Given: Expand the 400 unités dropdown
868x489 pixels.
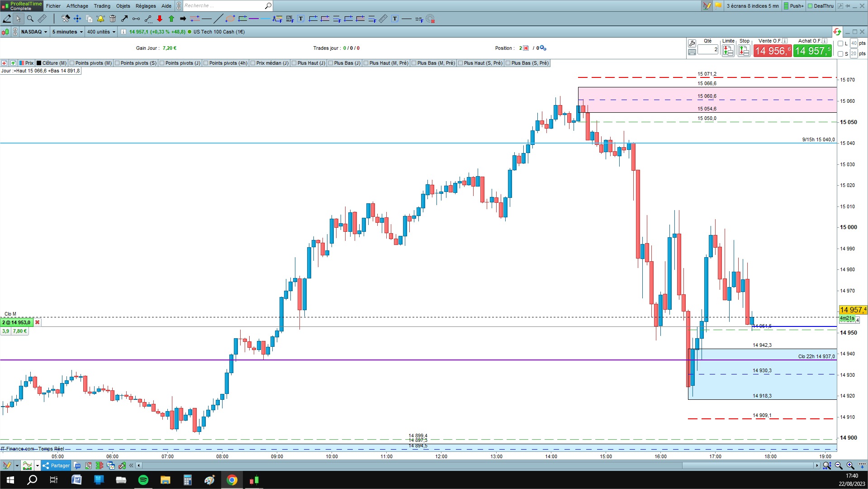Looking at the screenshot, I should (x=101, y=32).
